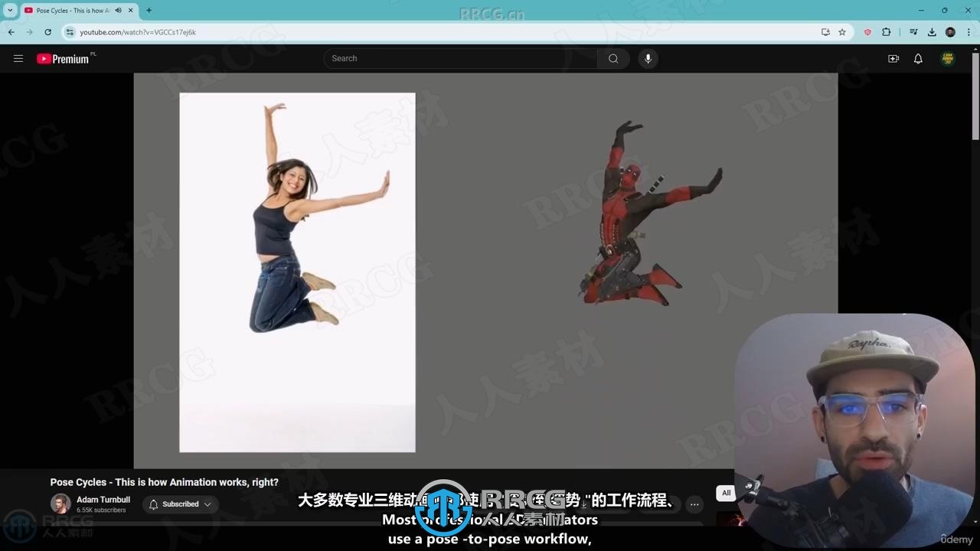Screen dimensions: 980x551
Task: Click the video title "Pose Cycles - This is how Animation works, right?"
Action: tap(165, 482)
